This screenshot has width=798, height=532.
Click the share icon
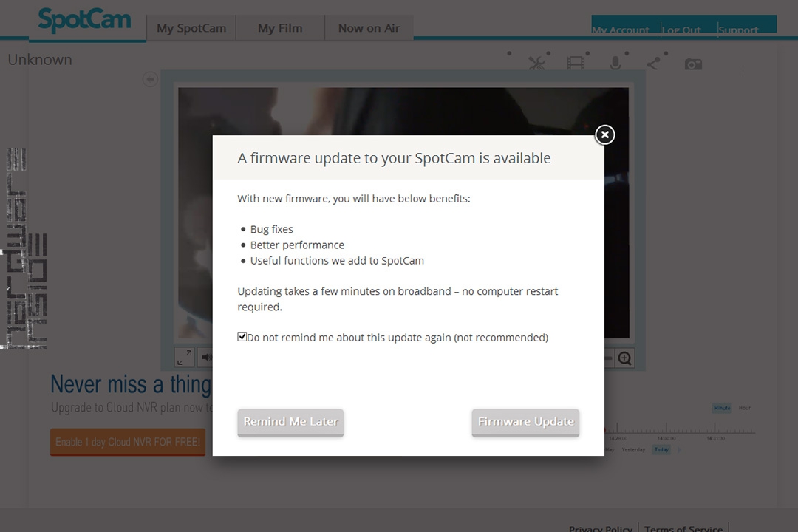(653, 64)
